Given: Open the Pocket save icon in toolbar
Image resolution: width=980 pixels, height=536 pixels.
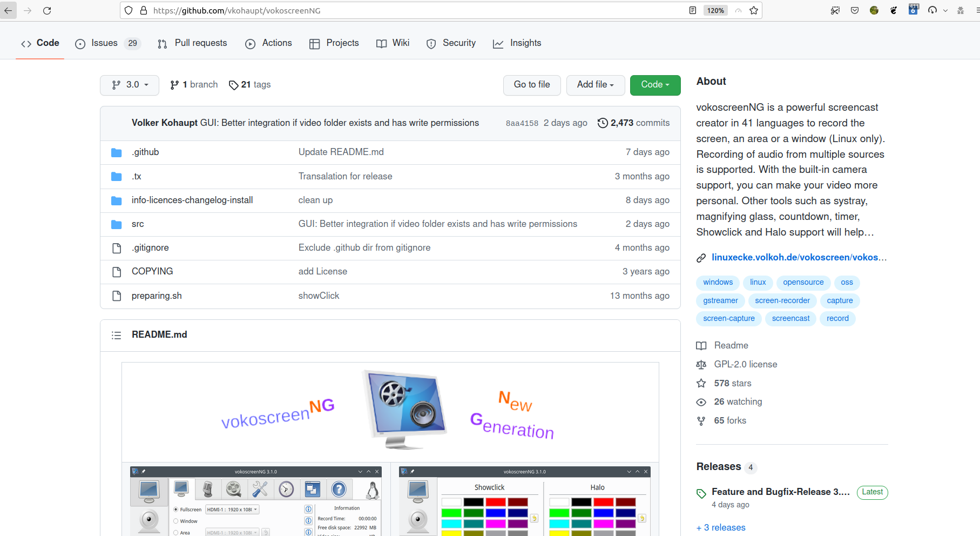Looking at the screenshot, I should tap(855, 10).
